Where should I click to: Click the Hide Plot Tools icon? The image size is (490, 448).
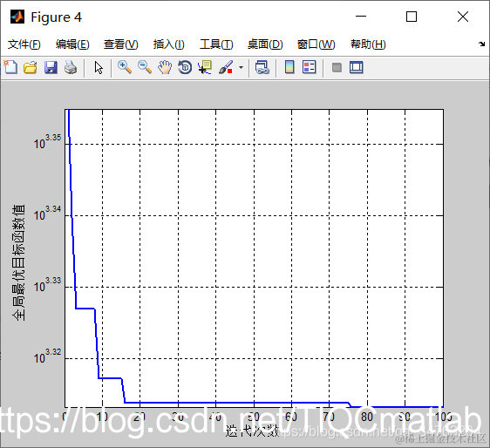coord(337,67)
